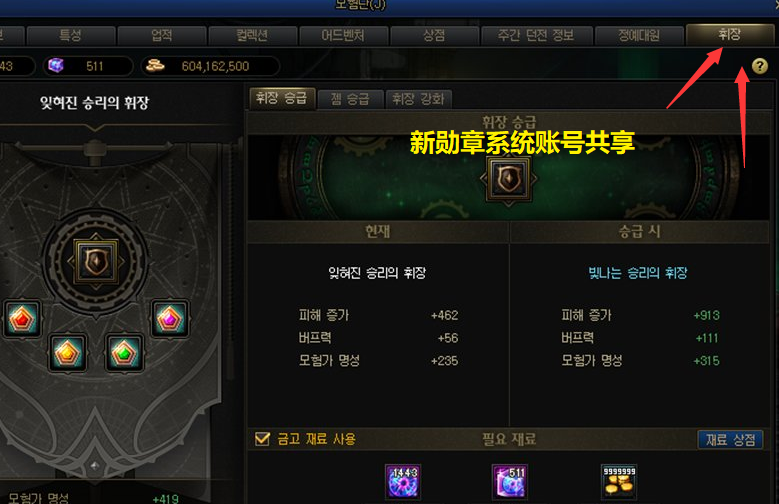Select the purple gem slot

(x=170, y=319)
